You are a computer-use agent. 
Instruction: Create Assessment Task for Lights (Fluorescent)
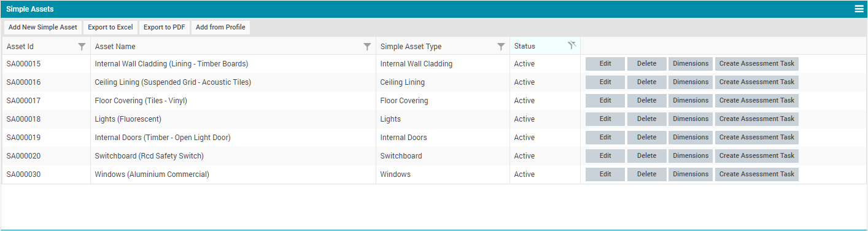pyautogui.click(x=757, y=119)
